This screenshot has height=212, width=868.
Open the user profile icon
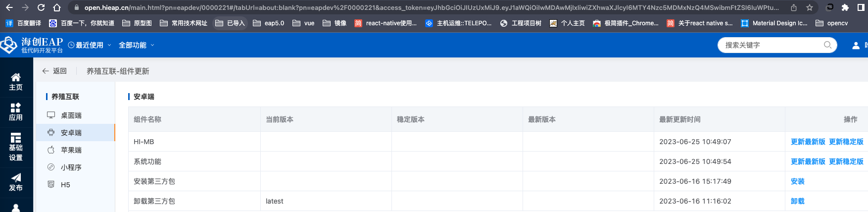point(856,45)
